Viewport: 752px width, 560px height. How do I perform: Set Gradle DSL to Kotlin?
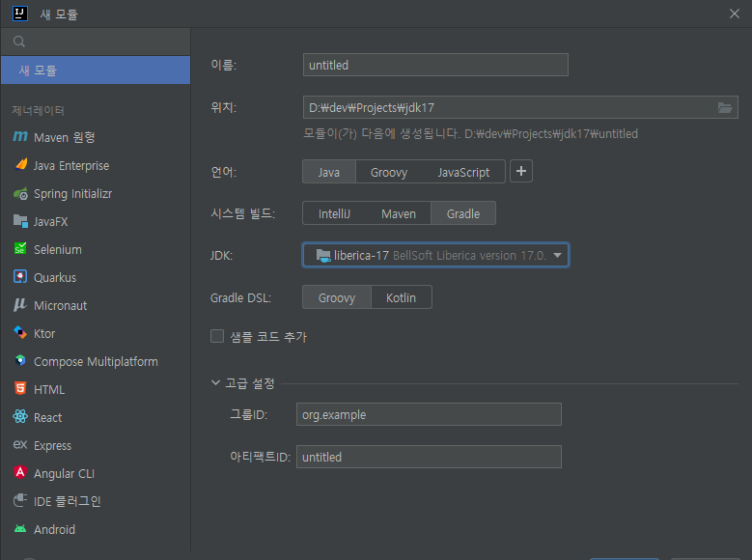point(401,297)
